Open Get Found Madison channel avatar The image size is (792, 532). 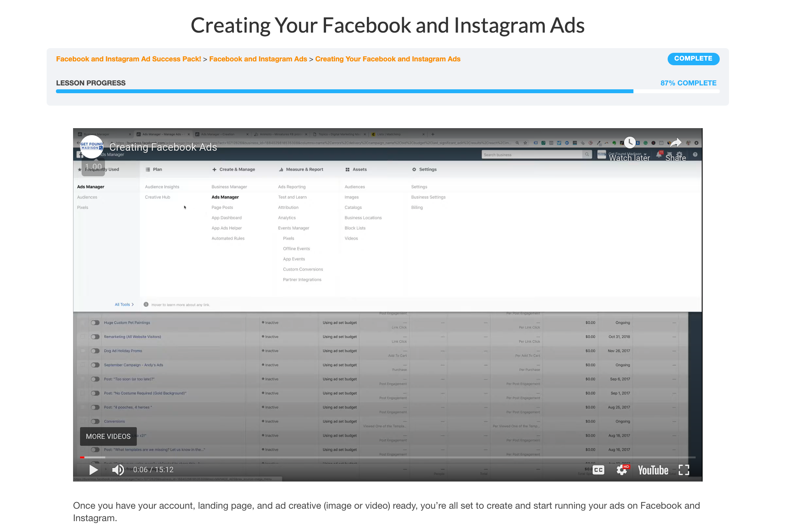[x=92, y=147]
